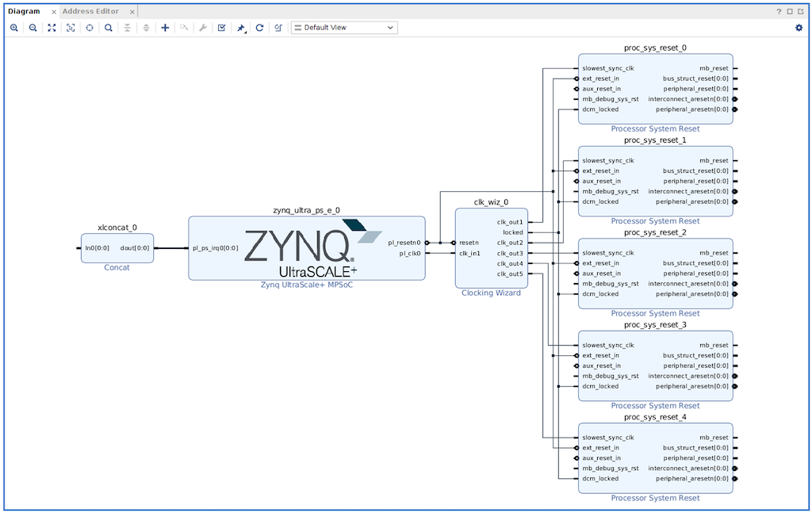Click the pl_ps_irq0[0:0] input port
Screen dimensions: 812x513
[216, 248]
